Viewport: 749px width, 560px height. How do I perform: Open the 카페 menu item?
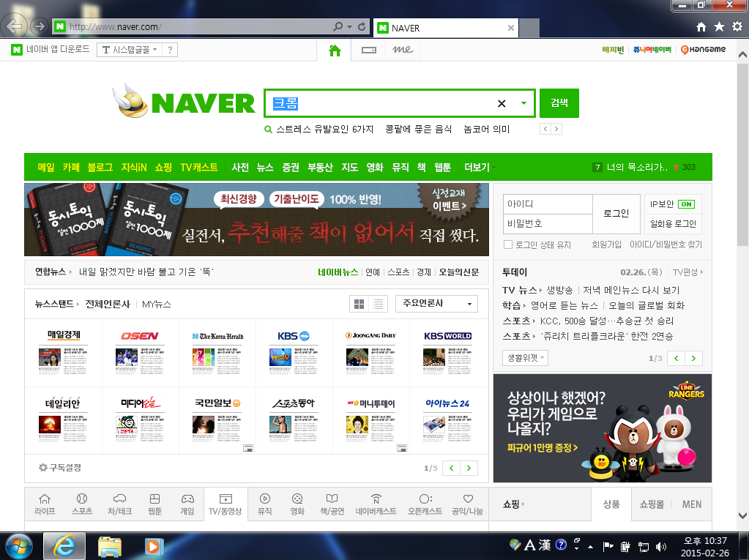click(71, 167)
